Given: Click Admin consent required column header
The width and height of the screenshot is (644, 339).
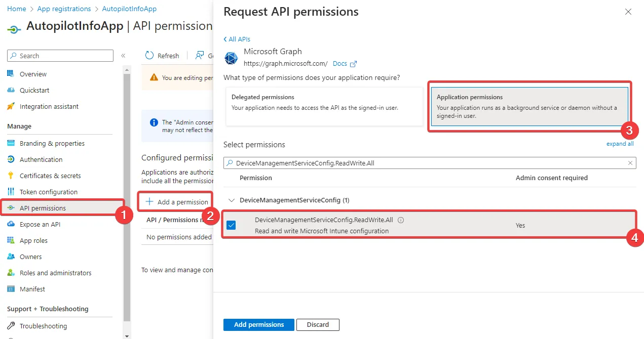Looking at the screenshot, I should pyautogui.click(x=552, y=178).
